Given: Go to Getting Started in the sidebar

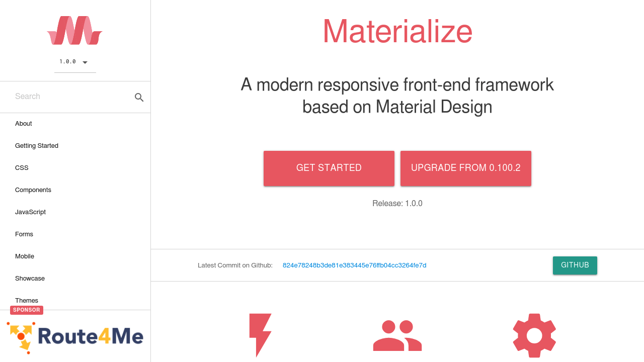Looking at the screenshot, I should click(37, 146).
